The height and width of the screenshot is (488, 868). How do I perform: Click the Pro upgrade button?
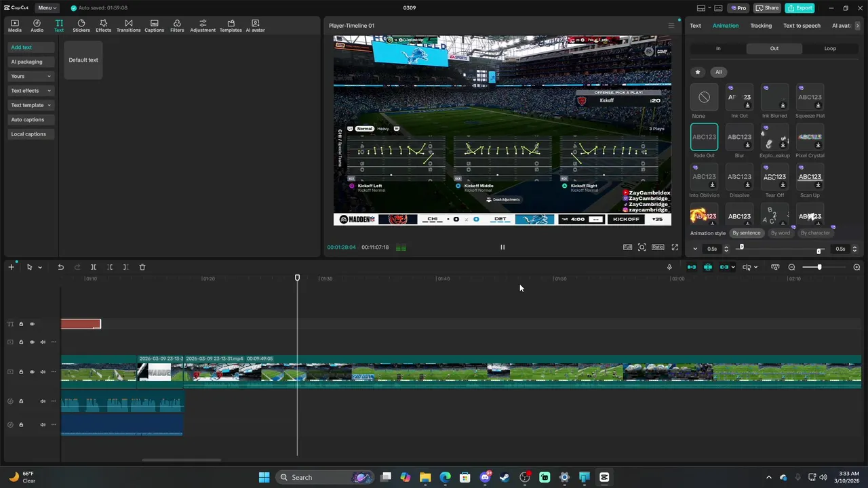tap(738, 8)
